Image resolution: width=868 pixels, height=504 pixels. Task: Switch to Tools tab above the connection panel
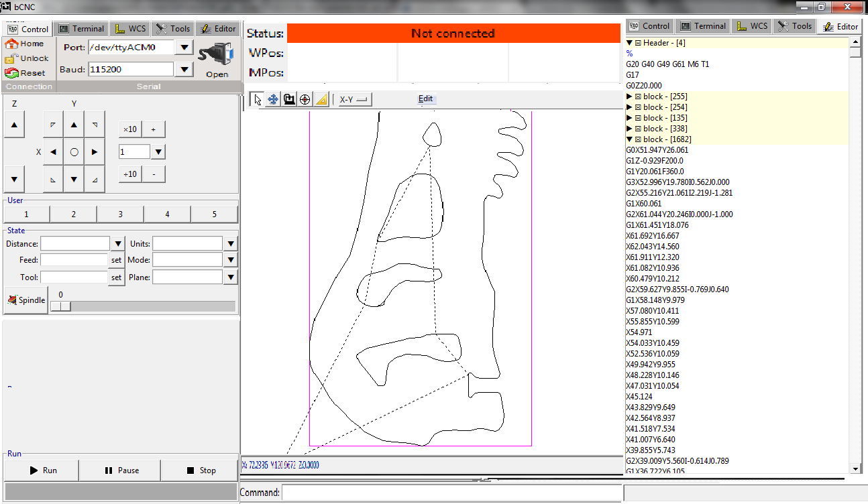pyautogui.click(x=173, y=29)
